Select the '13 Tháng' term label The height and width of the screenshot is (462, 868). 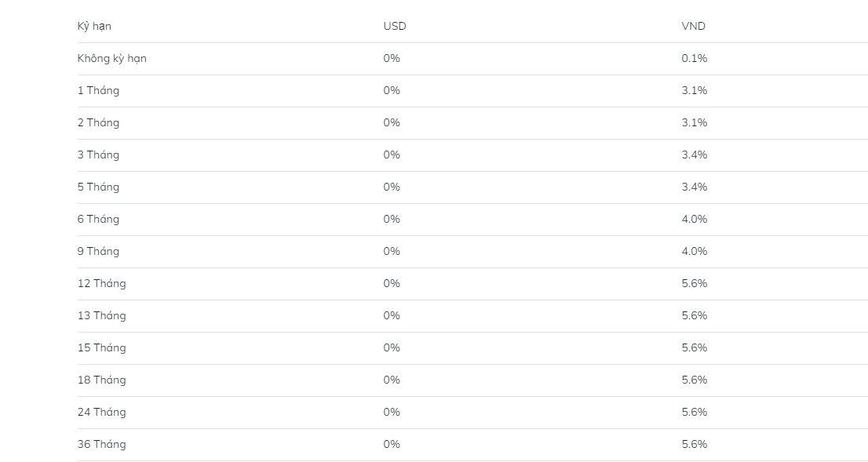coord(101,316)
